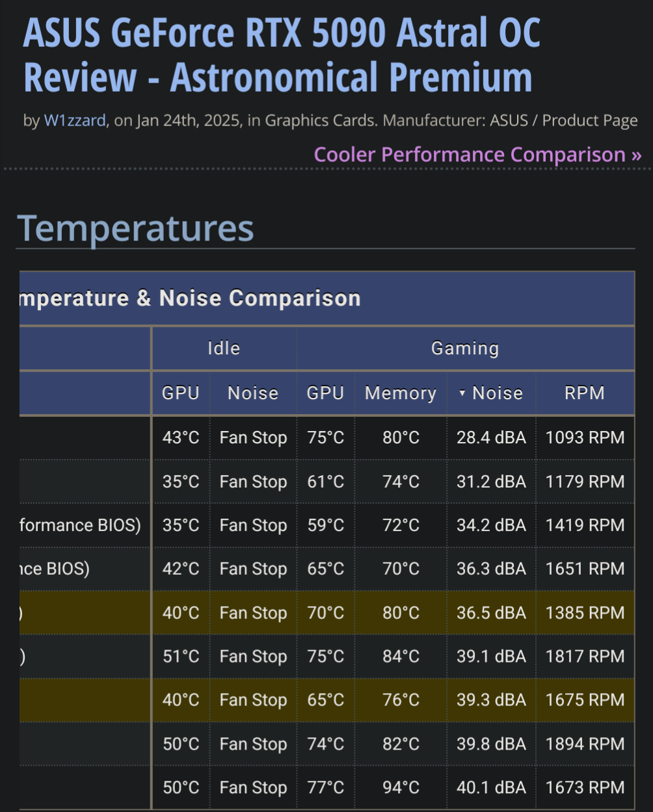Image resolution: width=653 pixels, height=812 pixels.
Task: Sort by the Noise column with arrow indicator
Action: 491,393
